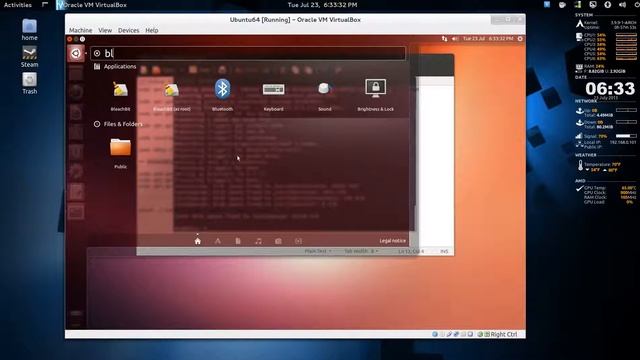Open the Public folder result
The height and width of the screenshot is (360, 640).
(x=120, y=153)
